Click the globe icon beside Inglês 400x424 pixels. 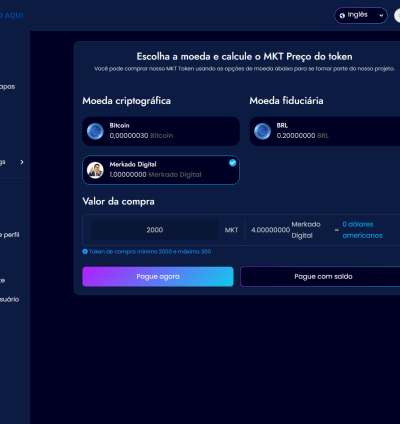(342, 15)
